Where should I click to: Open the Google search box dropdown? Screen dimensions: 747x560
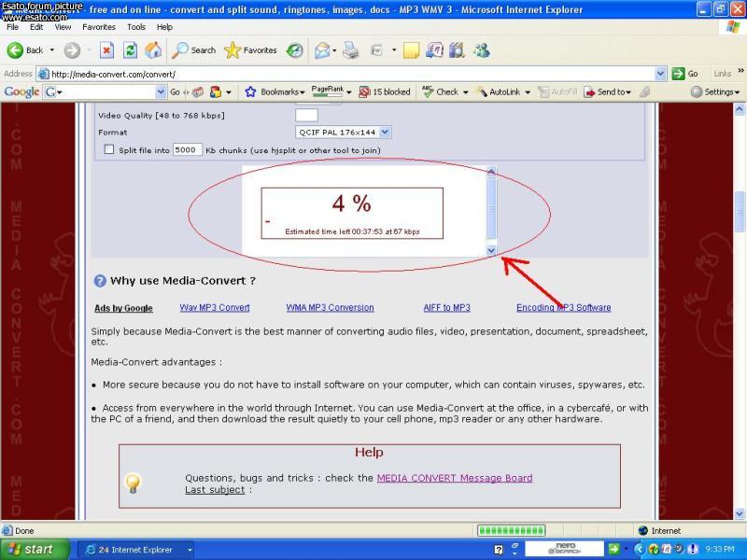[x=161, y=91]
